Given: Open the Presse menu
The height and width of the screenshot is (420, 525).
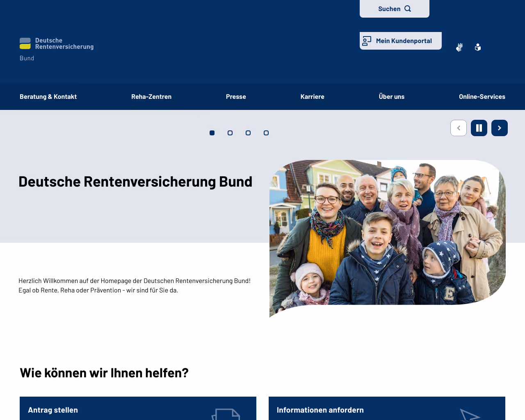Looking at the screenshot, I should point(236,97).
